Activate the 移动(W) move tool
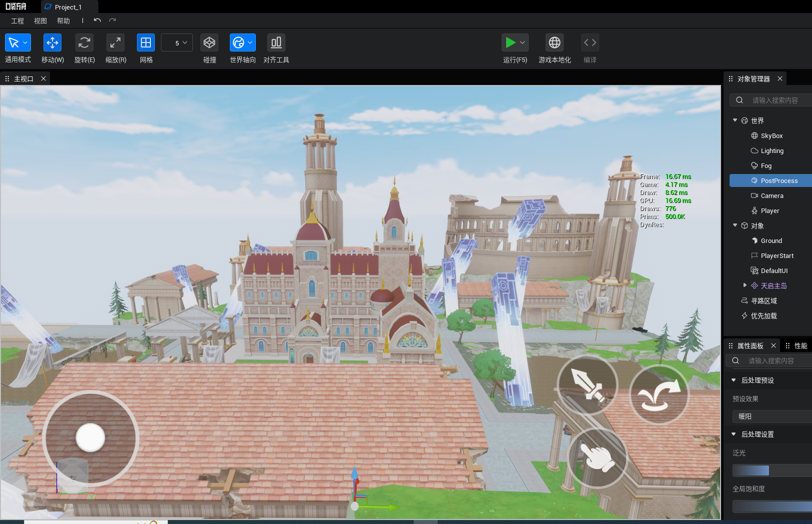 [x=52, y=42]
